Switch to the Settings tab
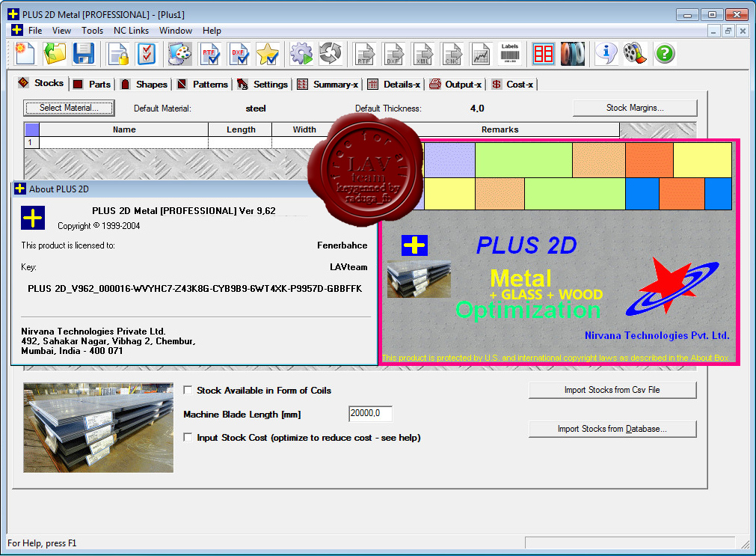 (262, 85)
